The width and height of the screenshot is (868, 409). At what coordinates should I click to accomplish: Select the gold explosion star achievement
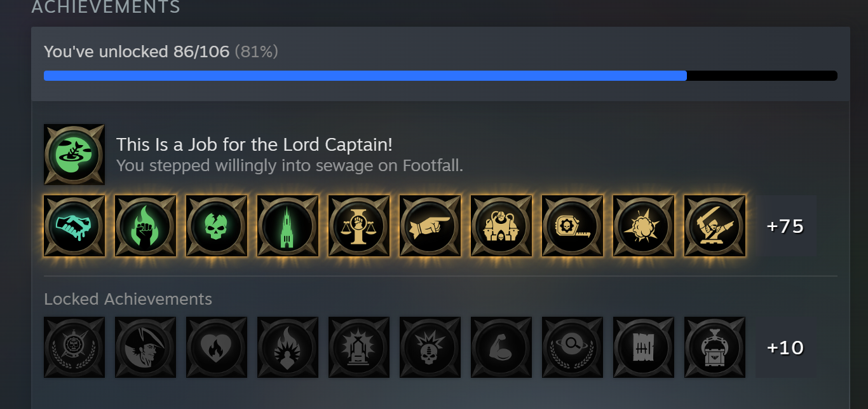644,226
